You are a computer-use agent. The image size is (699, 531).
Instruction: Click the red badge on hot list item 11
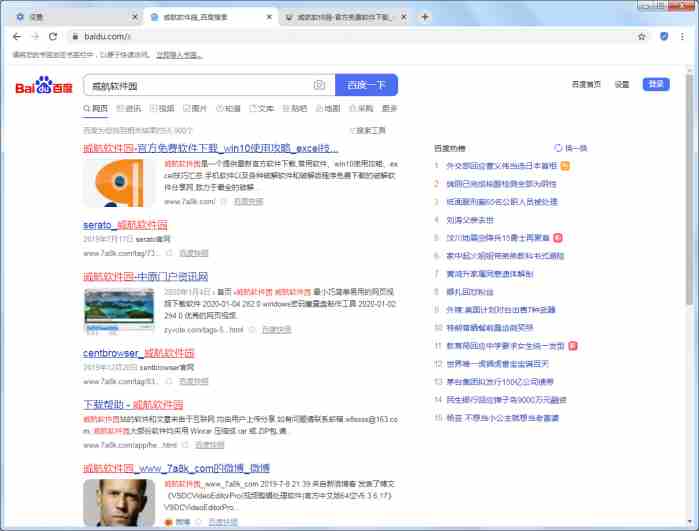[x=573, y=346]
